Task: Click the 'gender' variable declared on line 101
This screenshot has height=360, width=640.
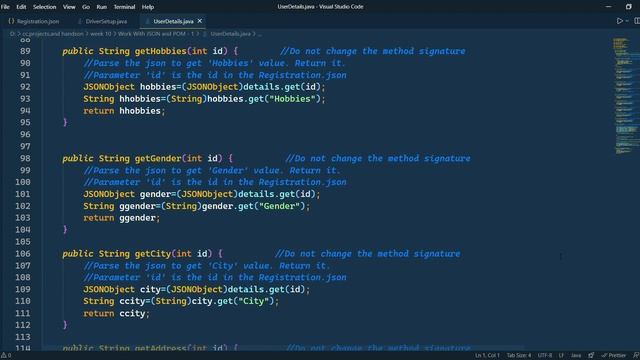Action: pyautogui.click(x=155, y=194)
